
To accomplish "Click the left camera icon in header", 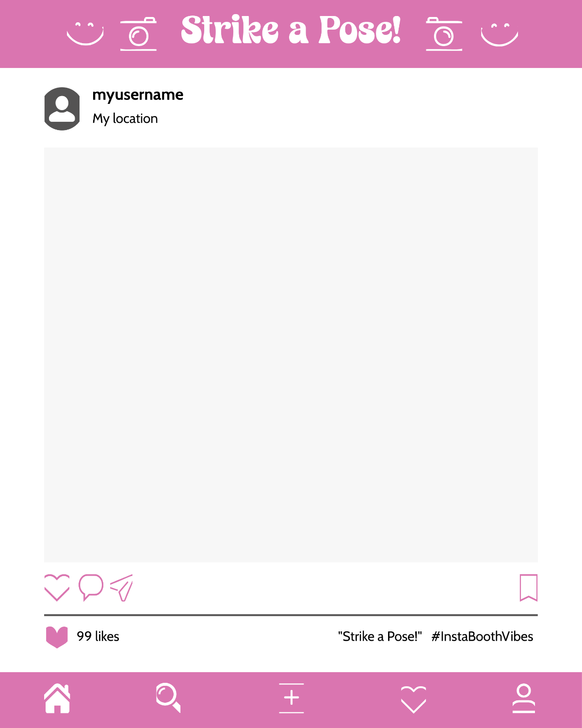I will coord(138,34).
